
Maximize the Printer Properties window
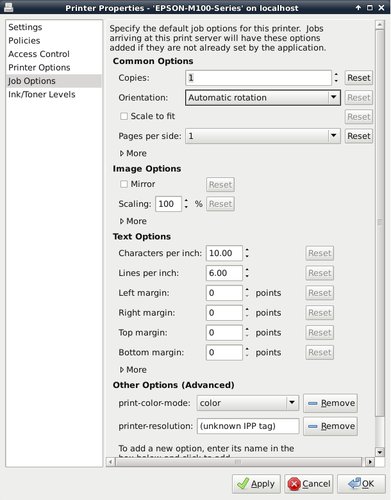pos(370,7)
